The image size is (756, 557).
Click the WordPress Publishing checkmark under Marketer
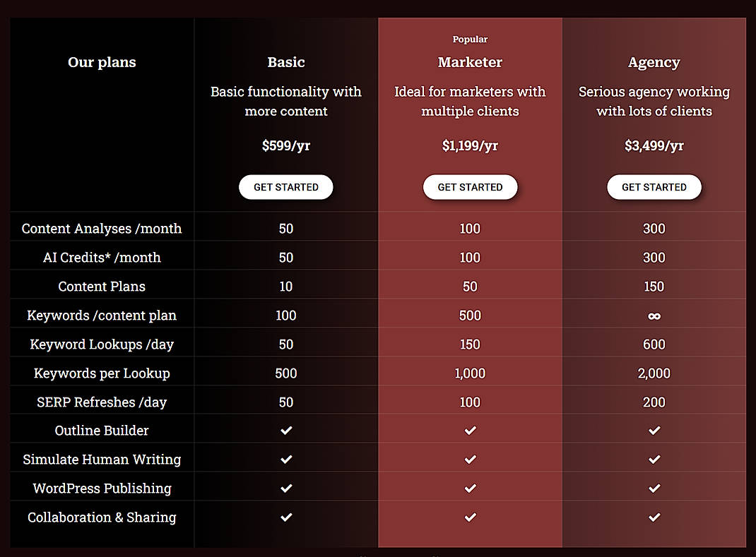470,488
